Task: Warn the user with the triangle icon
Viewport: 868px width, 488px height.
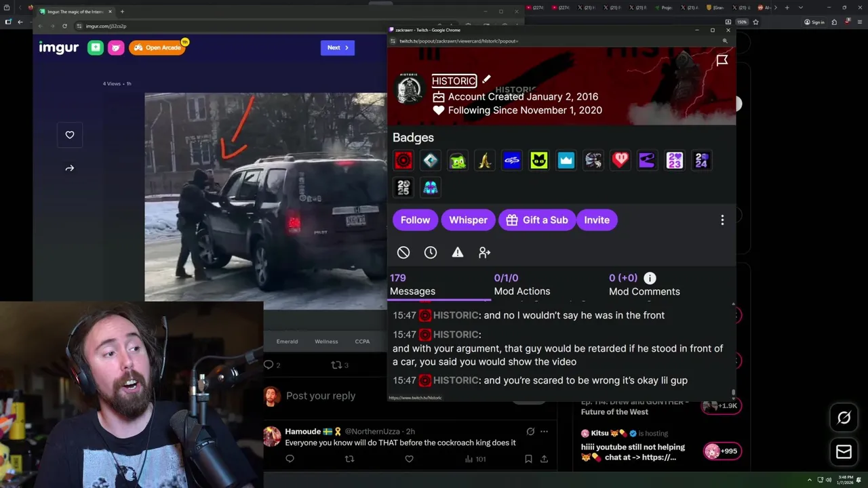Action: click(x=458, y=252)
